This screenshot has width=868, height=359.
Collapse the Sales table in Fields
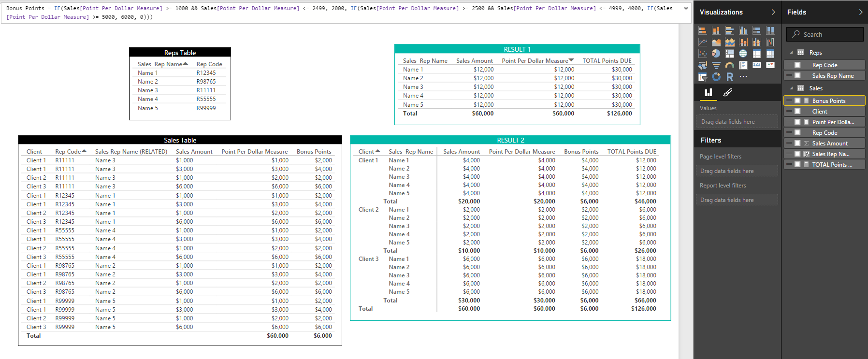click(x=791, y=88)
